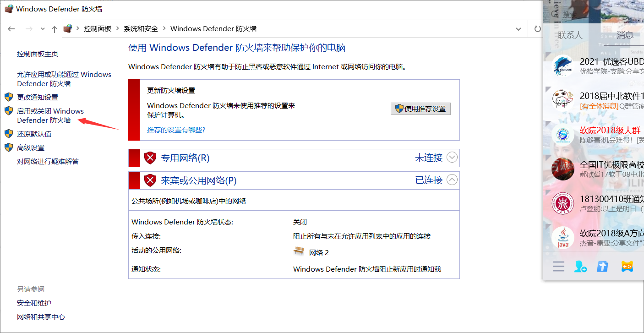
Task: Open 网络和共享中心 link
Action: pos(41,317)
